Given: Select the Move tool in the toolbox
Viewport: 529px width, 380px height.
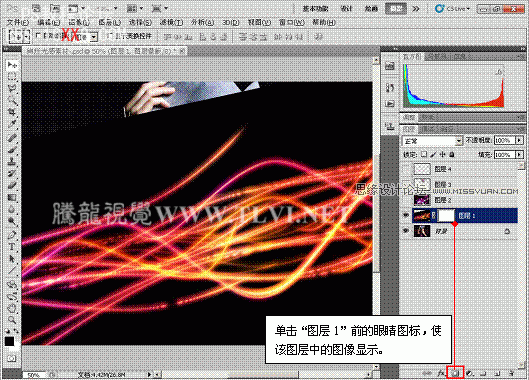Looking at the screenshot, I should 12,64.
